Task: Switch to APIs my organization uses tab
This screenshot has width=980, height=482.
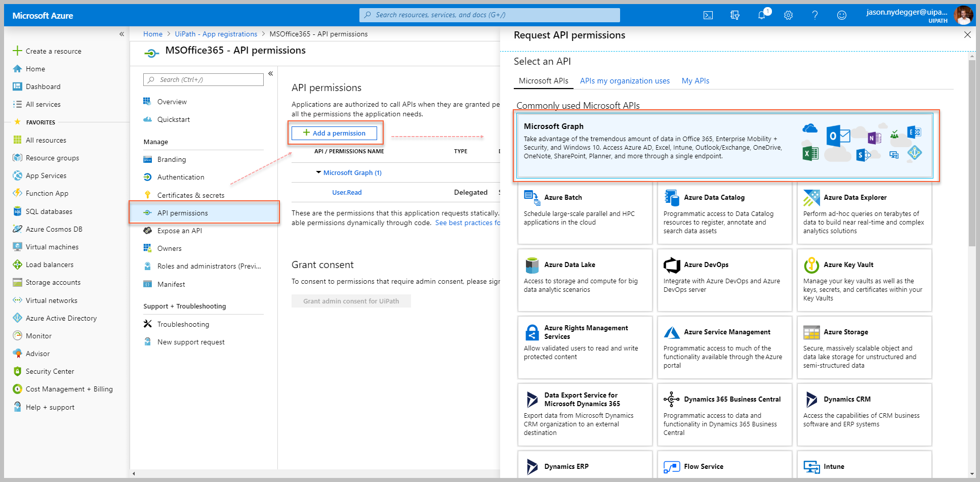Action: tap(625, 81)
